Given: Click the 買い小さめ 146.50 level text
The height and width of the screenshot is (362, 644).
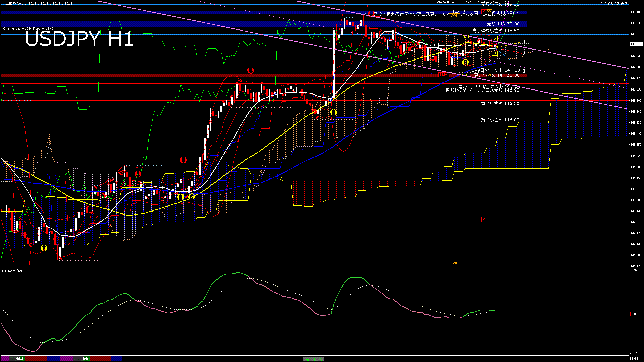Looking at the screenshot, I should 500,104.
